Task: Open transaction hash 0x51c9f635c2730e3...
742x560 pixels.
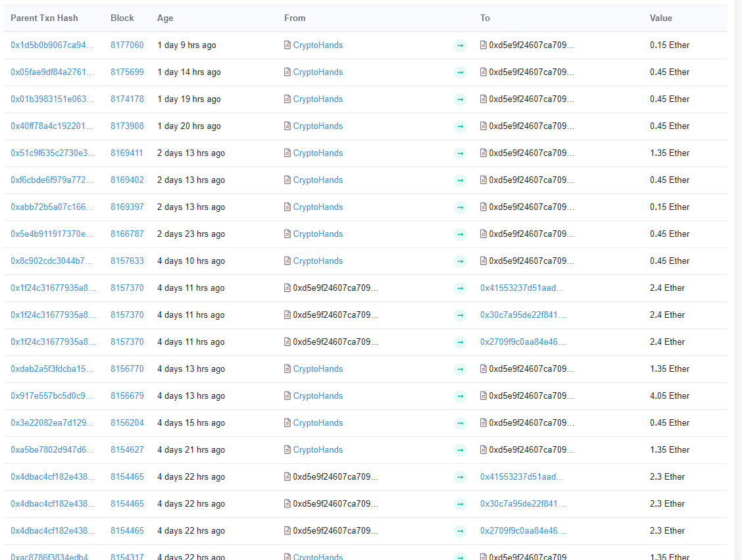Action: 53,153
